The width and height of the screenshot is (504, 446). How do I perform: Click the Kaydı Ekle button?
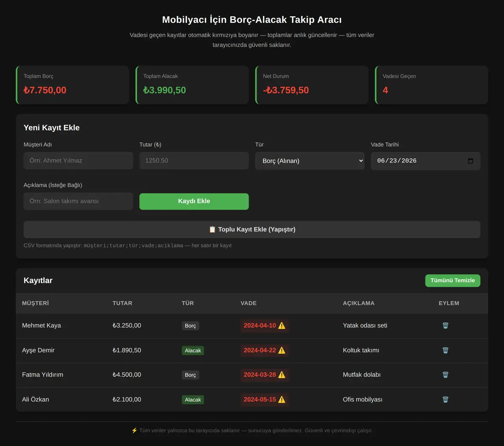(x=194, y=201)
